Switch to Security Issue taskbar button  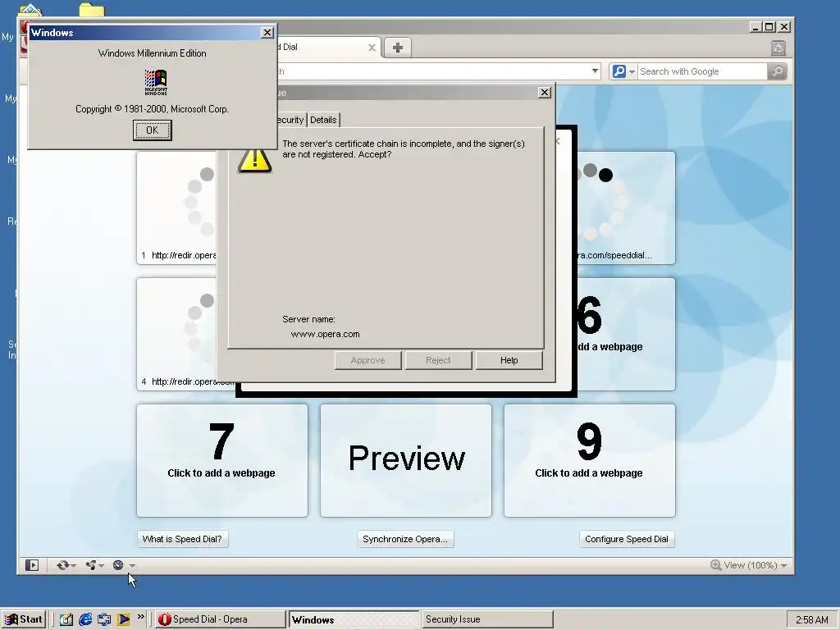tap(487, 620)
